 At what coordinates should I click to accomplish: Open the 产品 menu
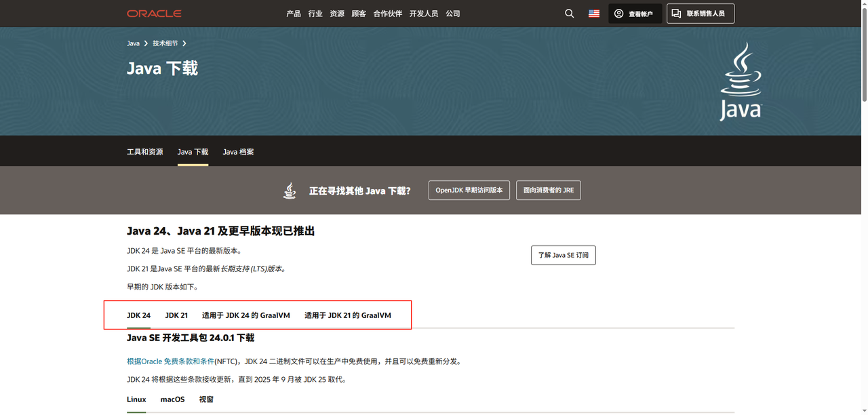pyautogui.click(x=294, y=14)
